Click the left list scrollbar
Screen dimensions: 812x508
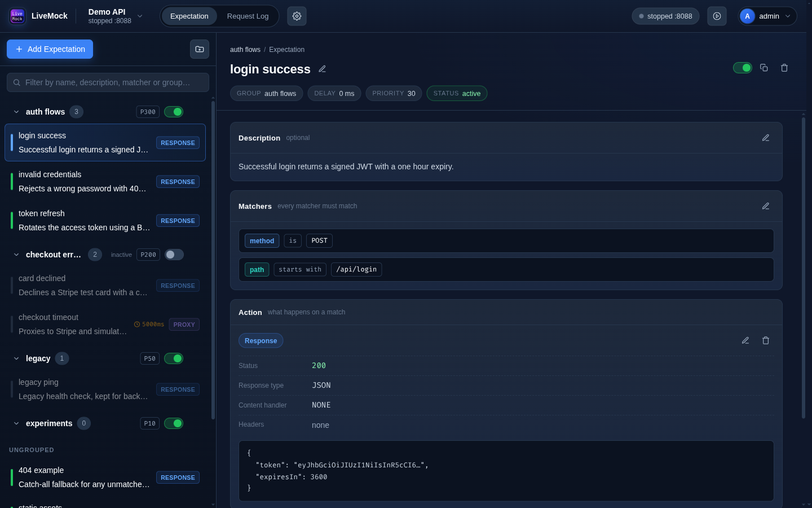point(213,260)
